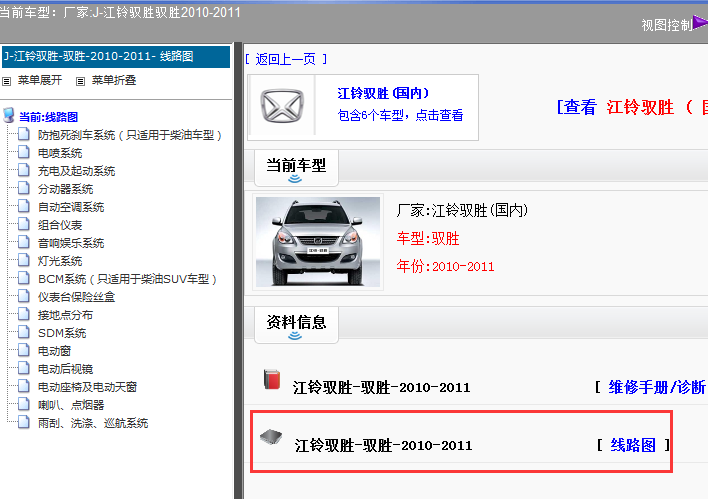Open 电动后视镜 diagram
This screenshot has height=499, width=708.
click(65, 369)
